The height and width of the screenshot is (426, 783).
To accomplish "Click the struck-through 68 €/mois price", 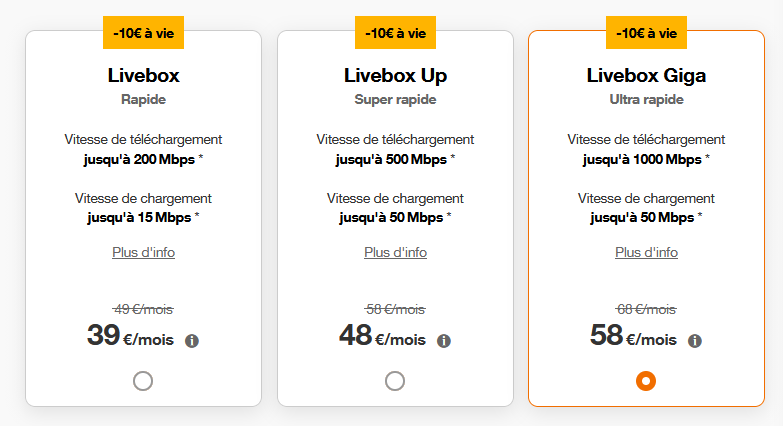I will pos(646,310).
